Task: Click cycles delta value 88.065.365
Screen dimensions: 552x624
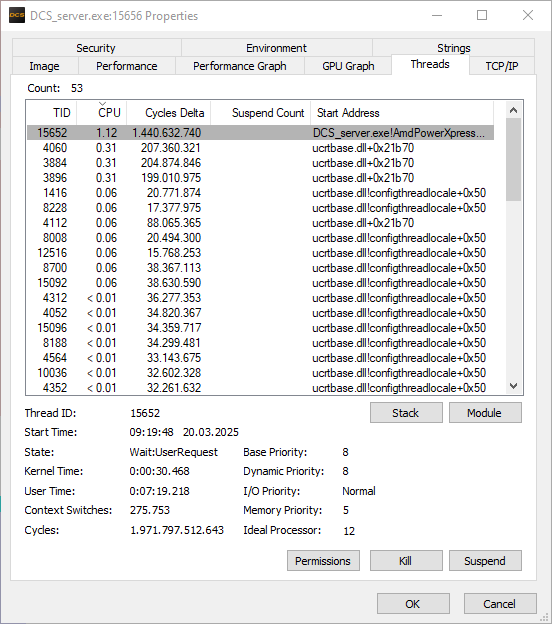Action: 174,223
